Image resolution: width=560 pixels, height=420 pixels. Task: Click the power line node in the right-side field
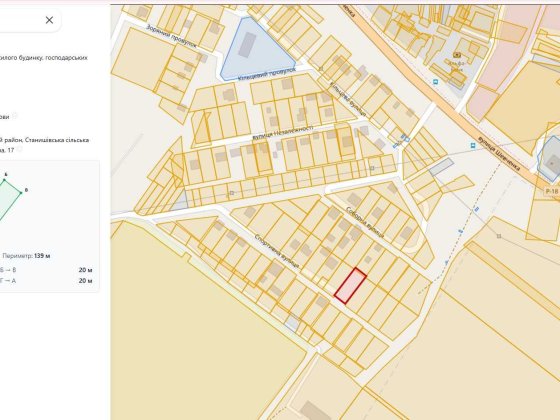pyautogui.click(x=499, y=236)
